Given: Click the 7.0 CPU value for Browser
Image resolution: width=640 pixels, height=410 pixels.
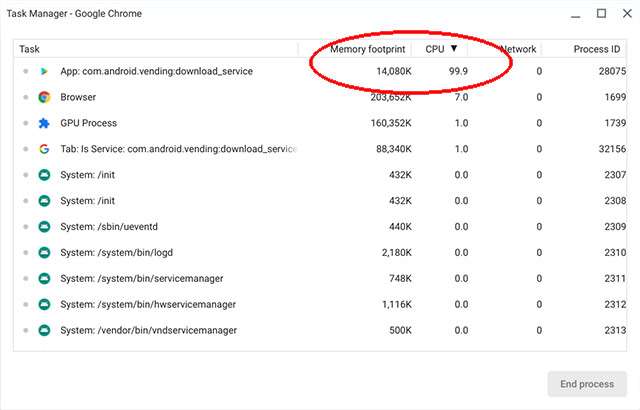Looking at the screenshot, I should click(461, 97).
